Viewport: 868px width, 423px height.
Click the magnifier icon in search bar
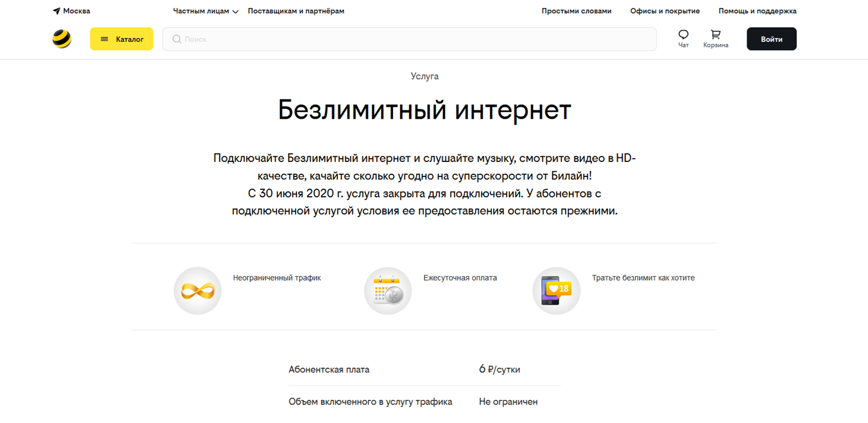pos(176,39)
